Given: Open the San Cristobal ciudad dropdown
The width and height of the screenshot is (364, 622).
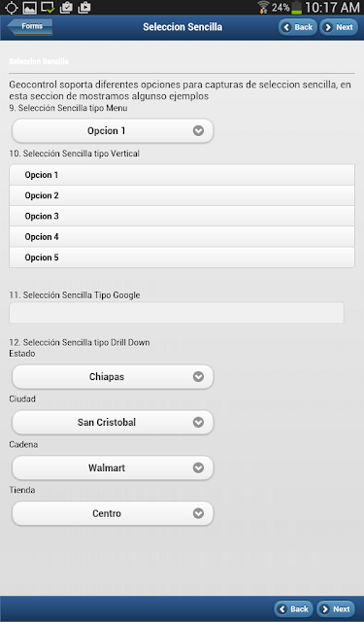Looking at the screenshot, I should [113, 422].
